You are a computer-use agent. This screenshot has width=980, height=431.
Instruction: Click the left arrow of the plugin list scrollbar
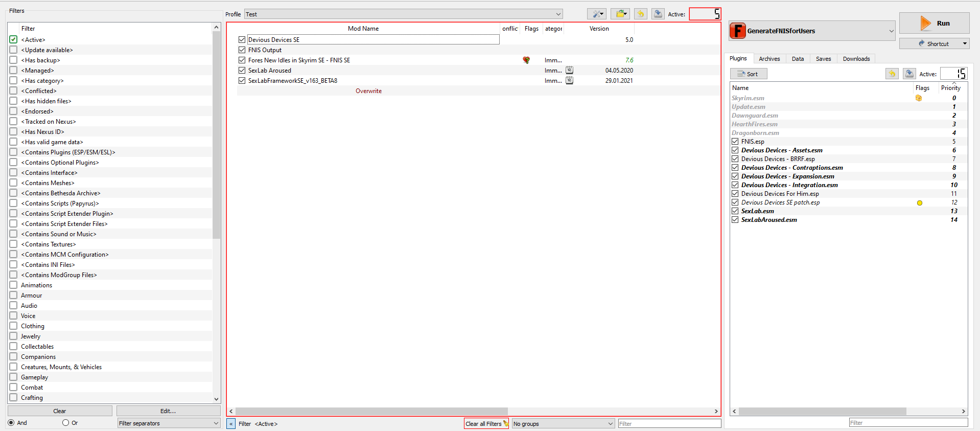point(735,411)
